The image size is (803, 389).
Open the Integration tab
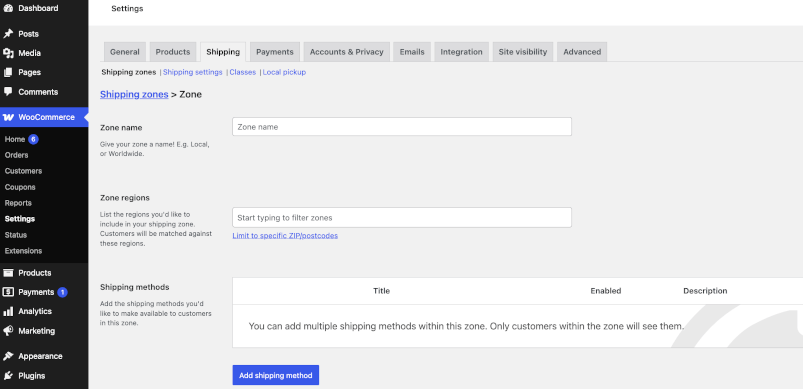click(461, 52)
